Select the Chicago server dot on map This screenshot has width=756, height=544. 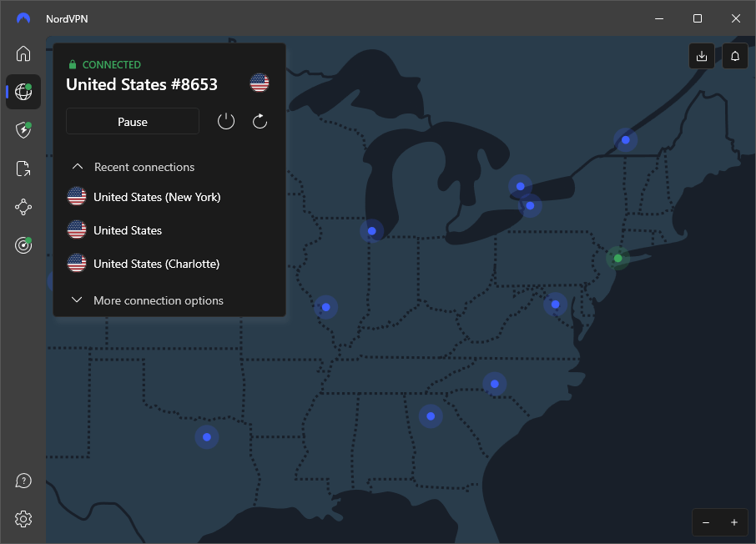pyautogui.click(x=371, y=231)
